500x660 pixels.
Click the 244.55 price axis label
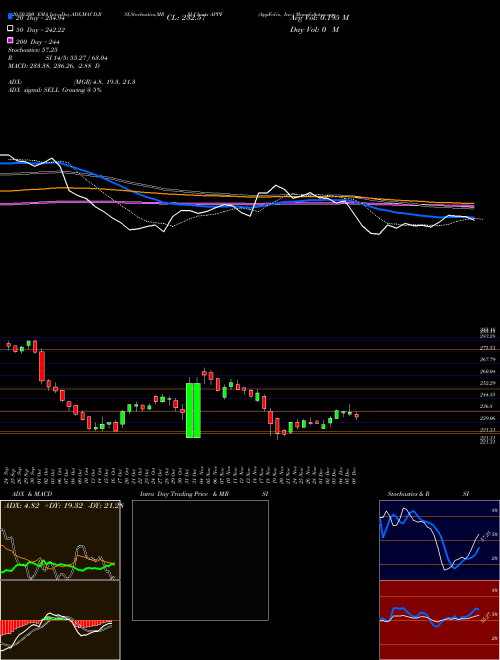[487, 395]
